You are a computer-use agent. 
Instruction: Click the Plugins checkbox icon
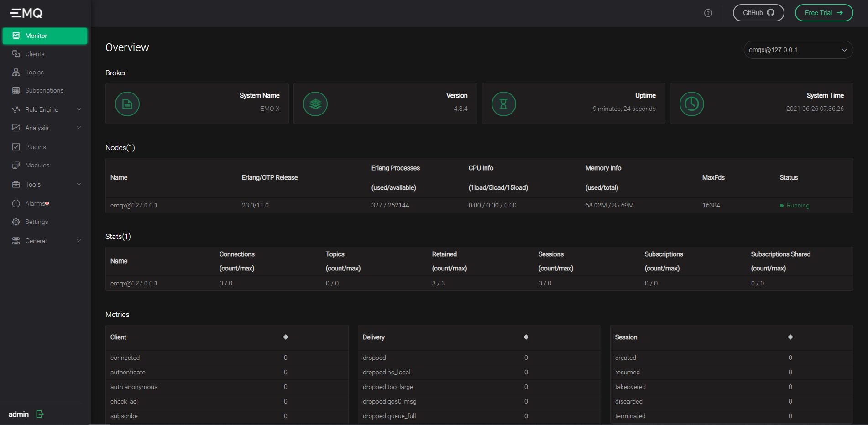click(x=16, y=147)
